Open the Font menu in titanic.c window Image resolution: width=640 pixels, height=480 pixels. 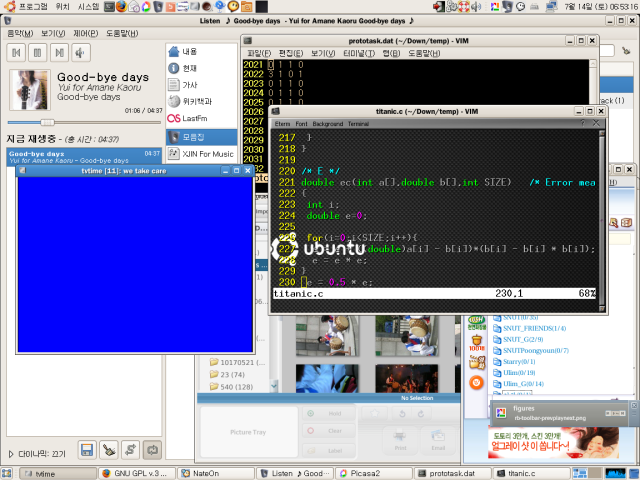[x=301, y=124]
